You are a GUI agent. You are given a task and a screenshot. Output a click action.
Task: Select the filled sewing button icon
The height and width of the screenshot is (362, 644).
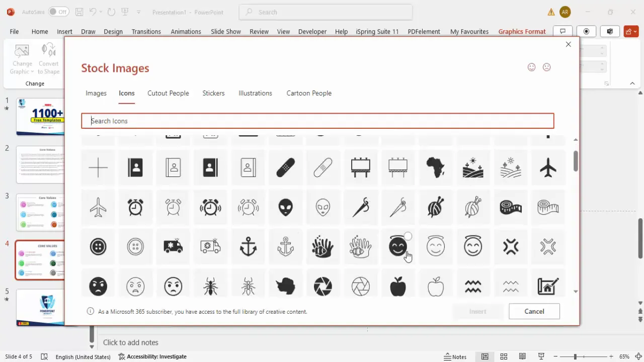tap(98, 246)
